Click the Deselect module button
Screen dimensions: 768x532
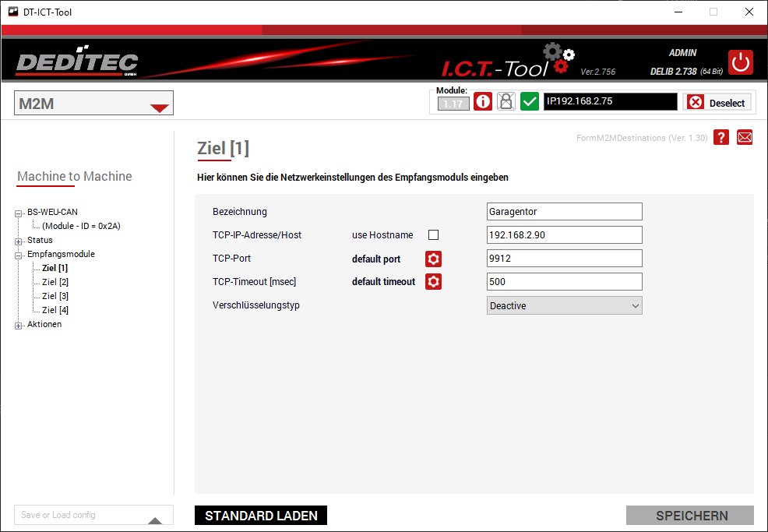click(717, 103)
